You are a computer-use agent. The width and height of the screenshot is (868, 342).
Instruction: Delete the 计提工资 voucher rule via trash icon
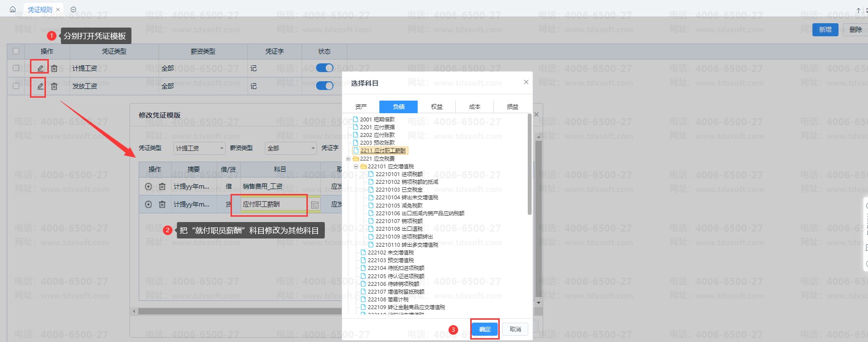[54, 68]
